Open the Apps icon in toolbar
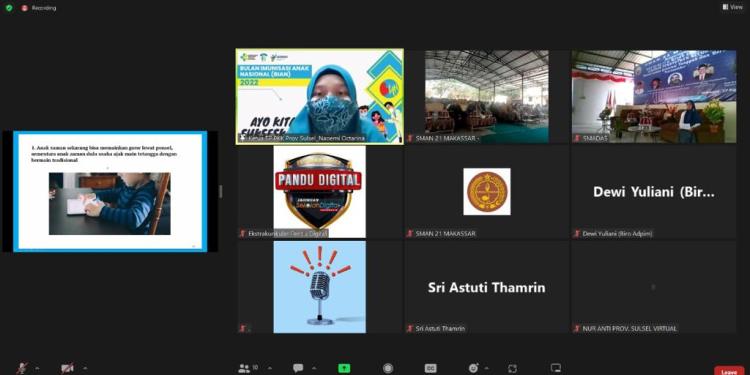750x375 pixels. (512, 368)
